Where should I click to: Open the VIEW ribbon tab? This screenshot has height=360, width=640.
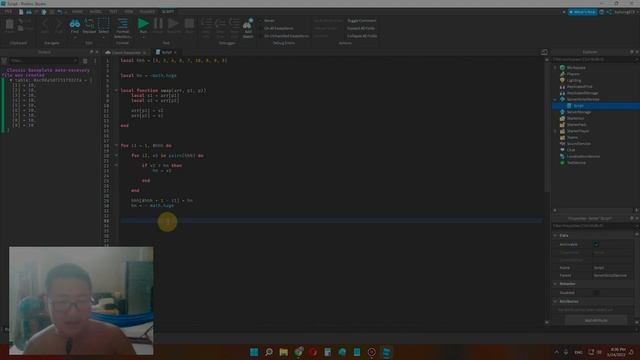coord(129,12)
